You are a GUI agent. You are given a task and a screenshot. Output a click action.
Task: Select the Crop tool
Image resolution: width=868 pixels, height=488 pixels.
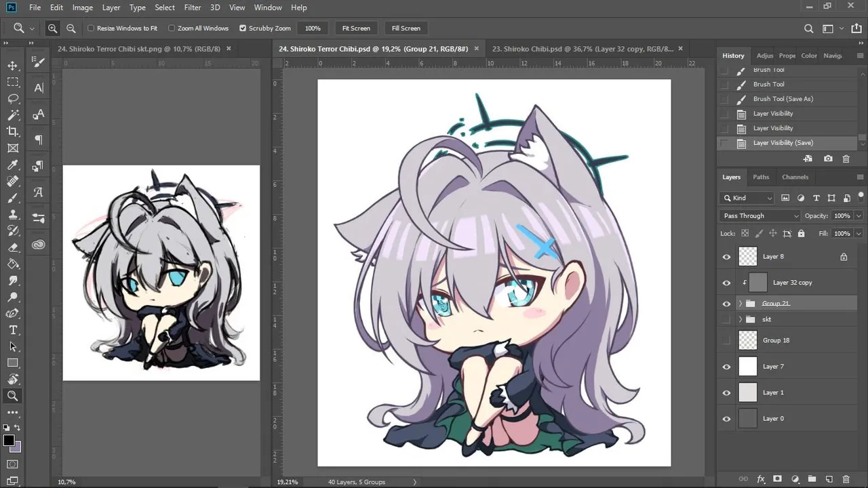point(13,131)
